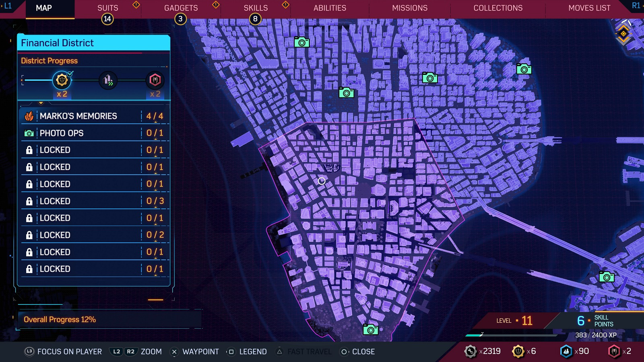Click the CLOSE prompt

pos(357,352)
